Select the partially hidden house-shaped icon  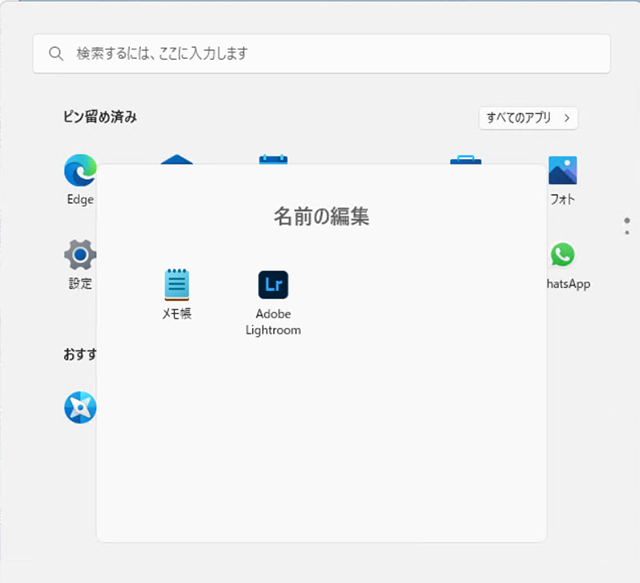coord(177,159)
